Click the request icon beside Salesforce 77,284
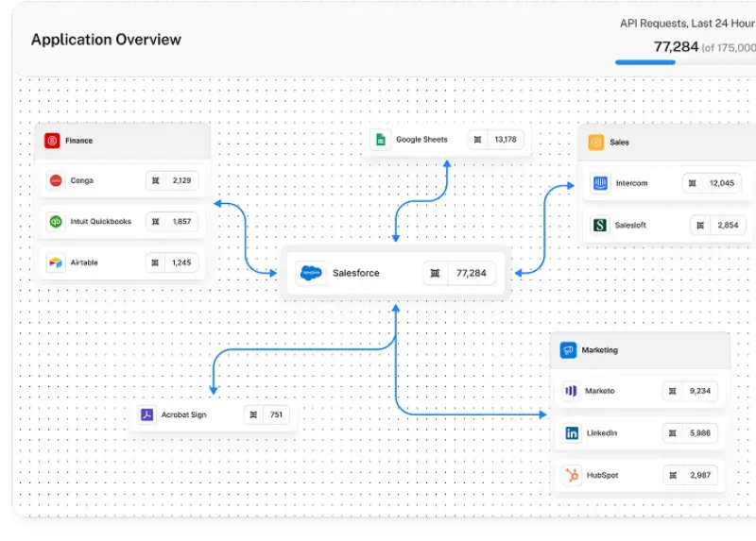756x541 pixels. point(435,273)
